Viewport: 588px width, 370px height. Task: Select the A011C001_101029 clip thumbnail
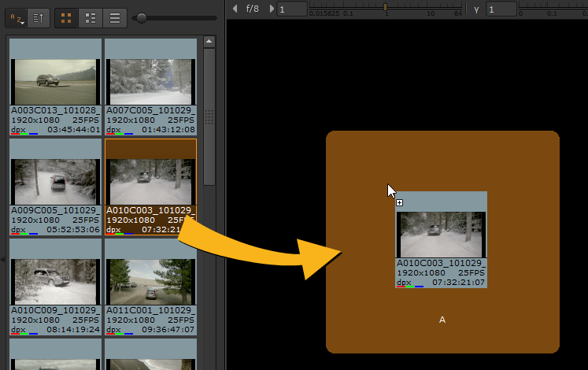click(151, 282)
